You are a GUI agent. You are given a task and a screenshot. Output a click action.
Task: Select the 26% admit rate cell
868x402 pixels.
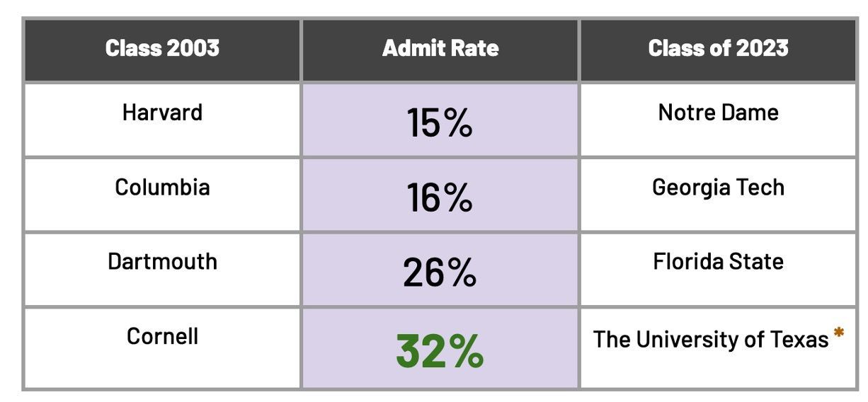440,269
